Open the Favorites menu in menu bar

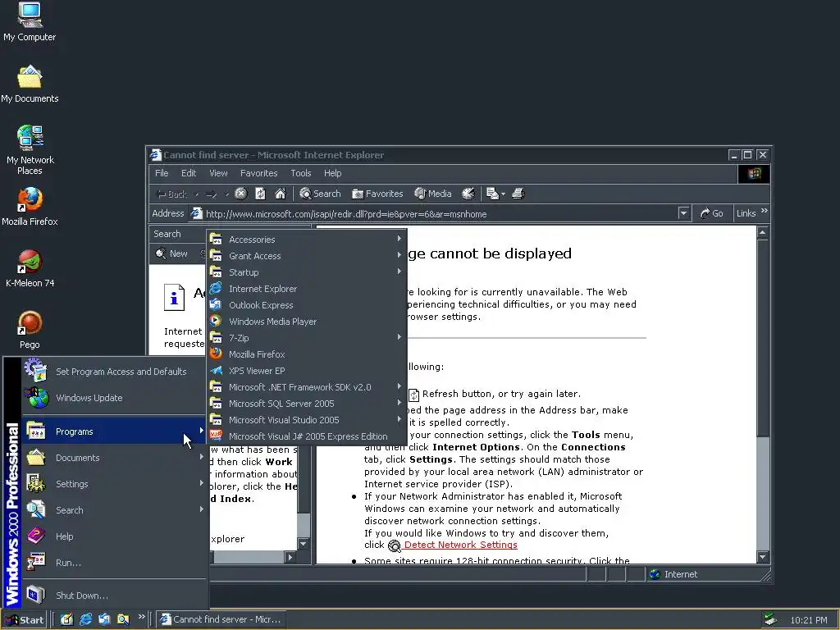(x=258, y=173)
